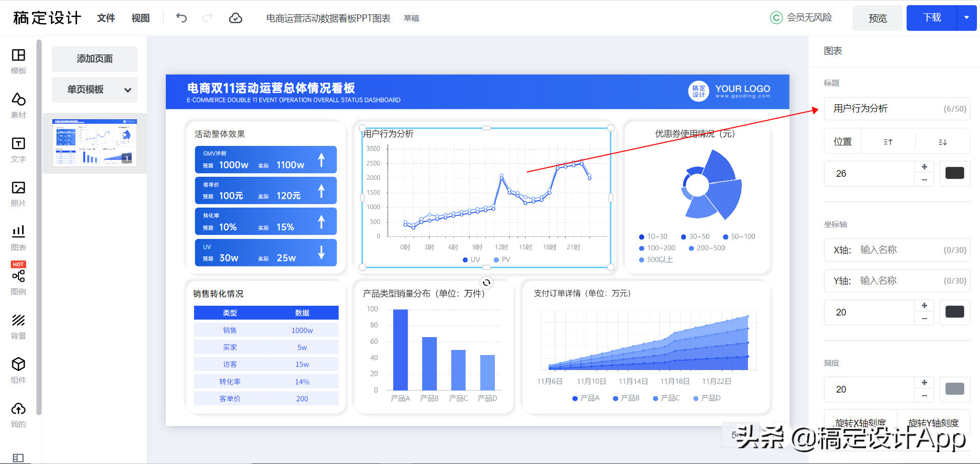Toggle the 产品A legend in area chart
The width and height of the screenshot is (980, 464).
(586, 398)
